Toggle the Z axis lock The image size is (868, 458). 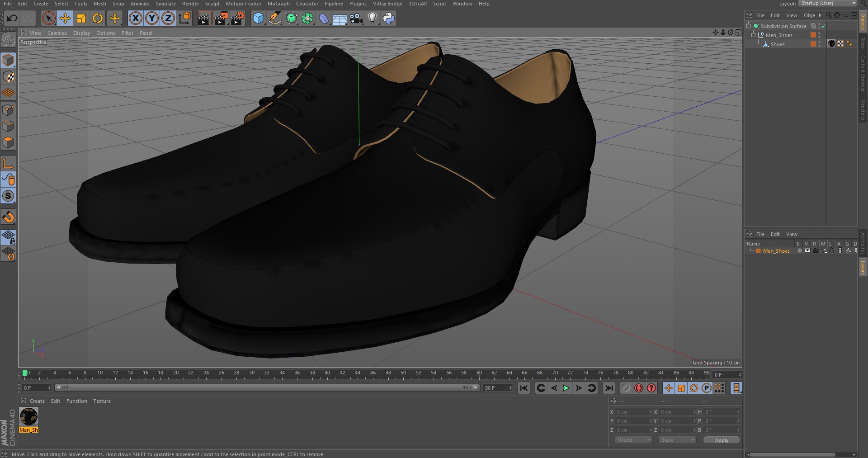168,18
